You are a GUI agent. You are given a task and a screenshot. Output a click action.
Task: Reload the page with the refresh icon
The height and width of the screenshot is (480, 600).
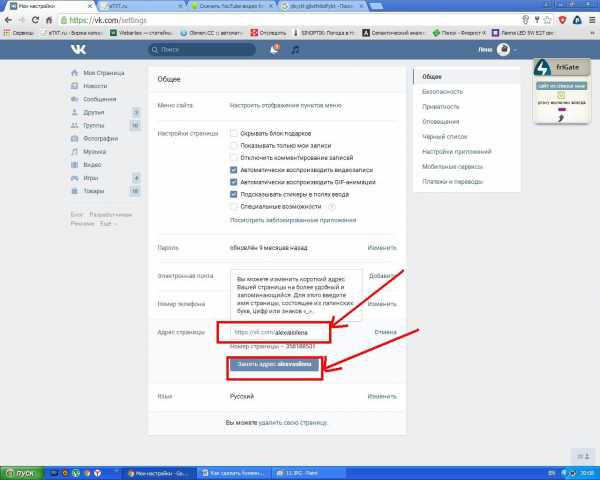tap(35, 20)
